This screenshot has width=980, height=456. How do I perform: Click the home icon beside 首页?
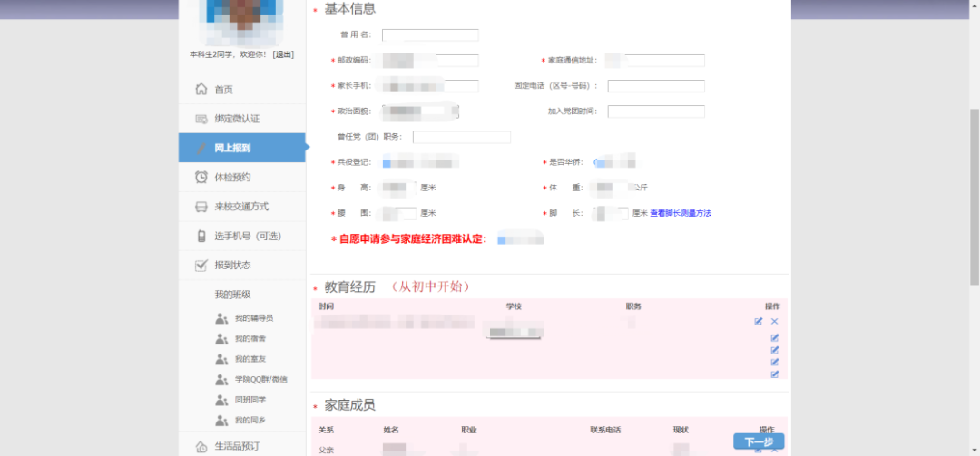click(x=201, y=90)
